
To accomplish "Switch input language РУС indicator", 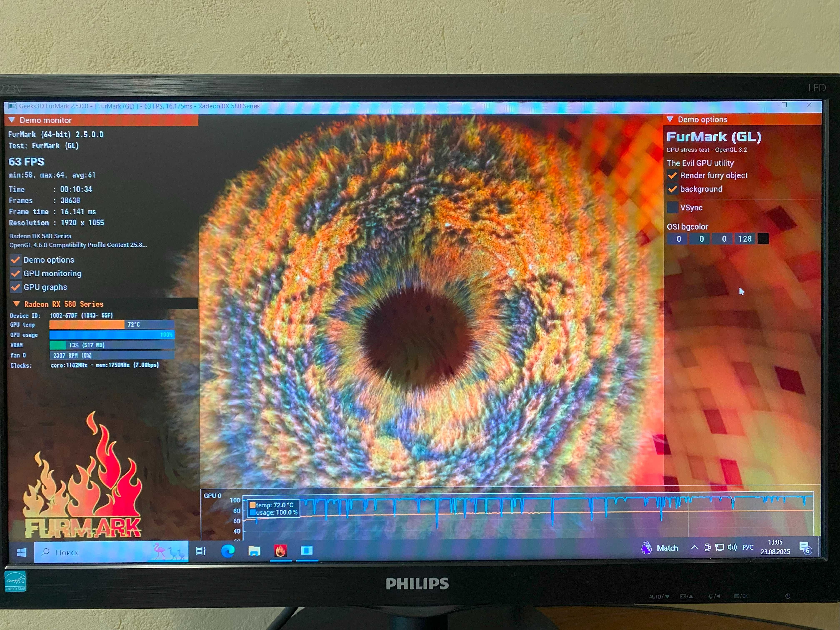I will coord(748,547).
